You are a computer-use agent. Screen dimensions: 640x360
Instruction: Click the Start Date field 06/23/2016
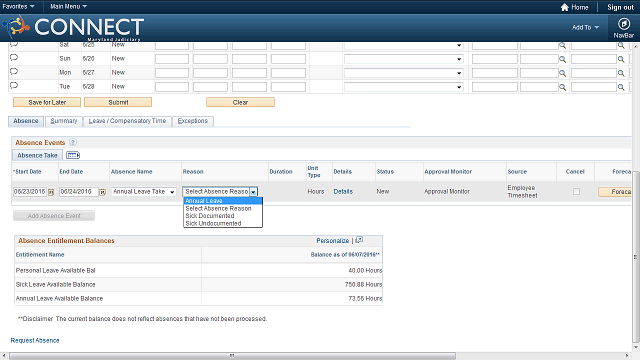click(x=30, y=191)
